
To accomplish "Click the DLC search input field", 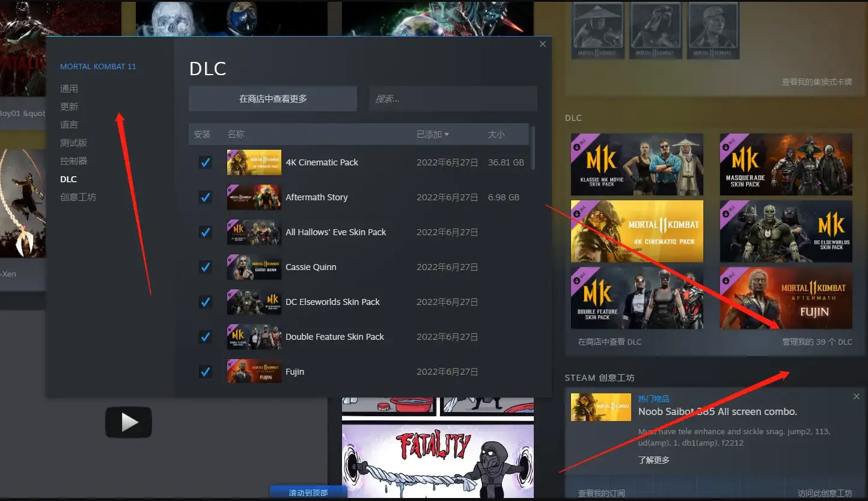I will click(x=453, y=99).
